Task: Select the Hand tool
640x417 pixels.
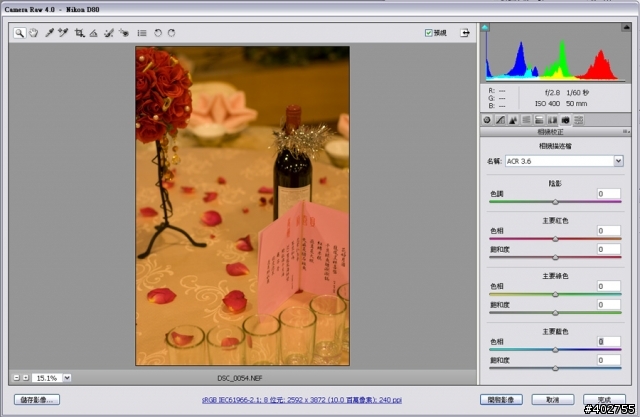Action: point(33,32)
